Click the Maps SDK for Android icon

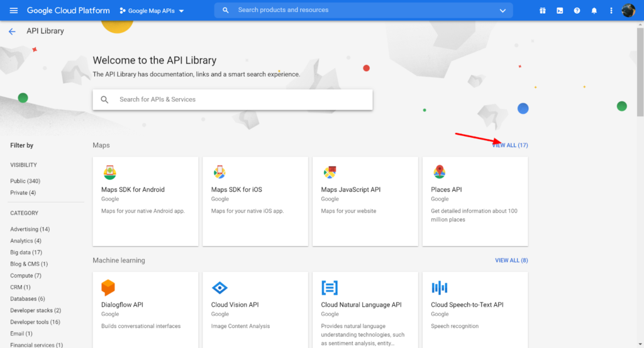[x=109, y=172]
